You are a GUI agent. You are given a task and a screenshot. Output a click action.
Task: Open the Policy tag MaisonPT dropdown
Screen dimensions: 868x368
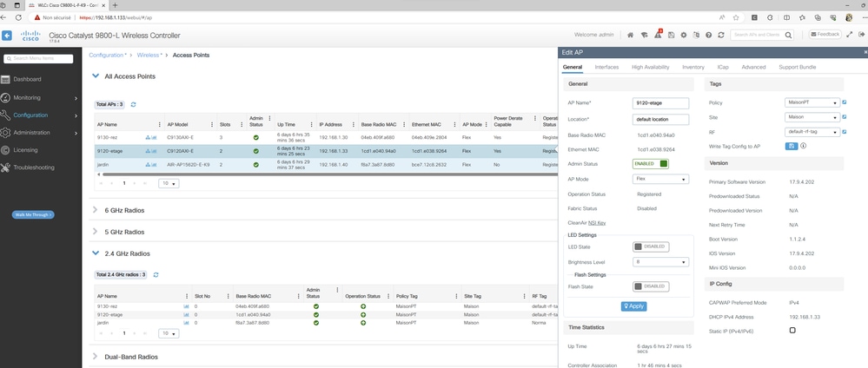(x=812, y=102)
